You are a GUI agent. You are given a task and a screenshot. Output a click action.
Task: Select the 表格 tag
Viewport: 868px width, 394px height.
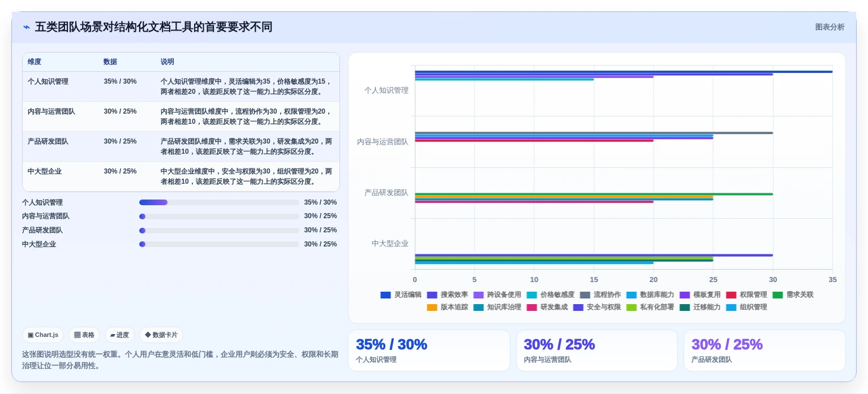[84, 335]
